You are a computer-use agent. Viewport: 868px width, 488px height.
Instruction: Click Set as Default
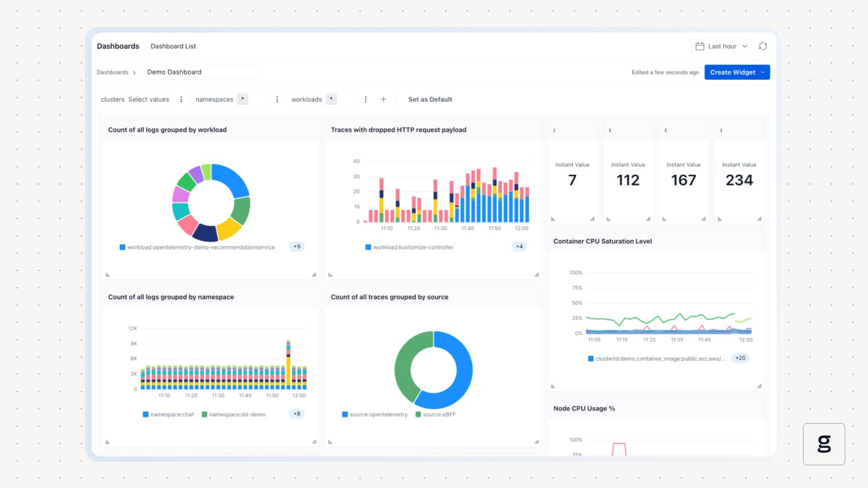(430, 99)
